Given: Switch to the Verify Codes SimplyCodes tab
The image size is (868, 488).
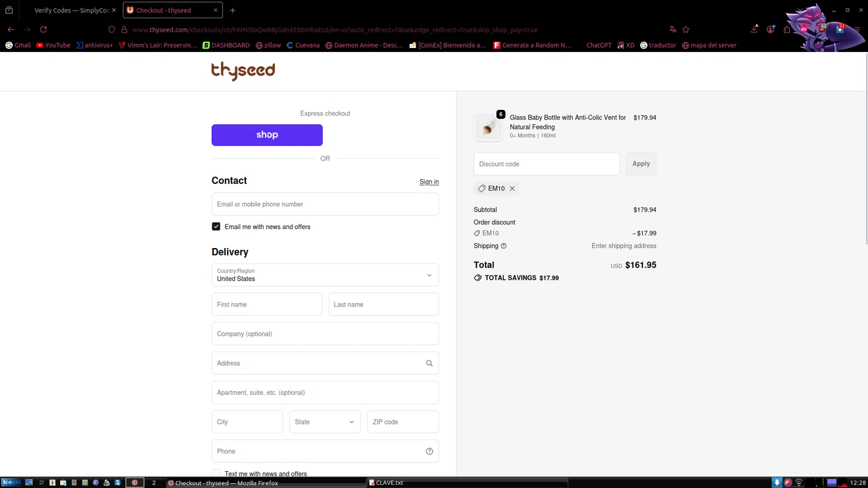Looking at the screenshot, I should pyautogui.click(x=71, y=10).
